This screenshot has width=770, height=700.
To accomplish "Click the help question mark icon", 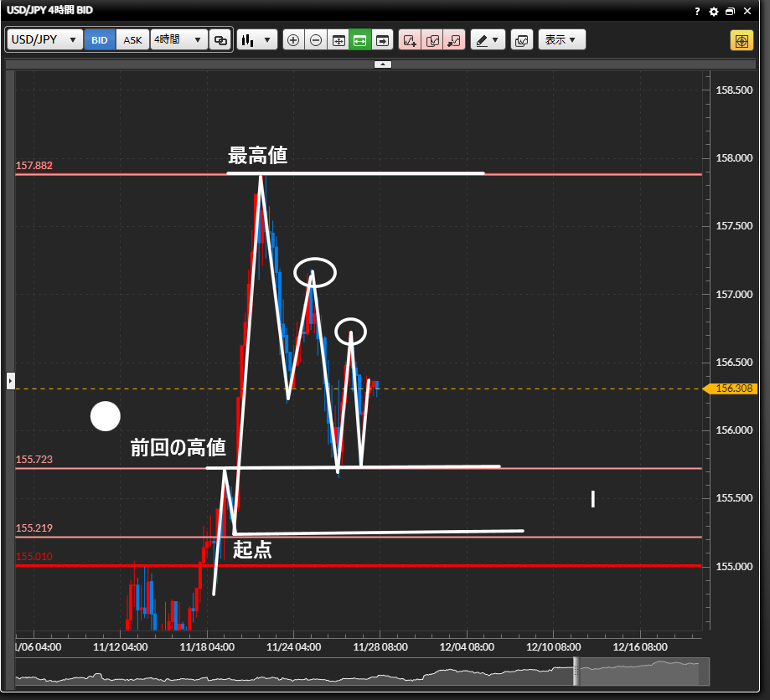I will coord(697,12).
